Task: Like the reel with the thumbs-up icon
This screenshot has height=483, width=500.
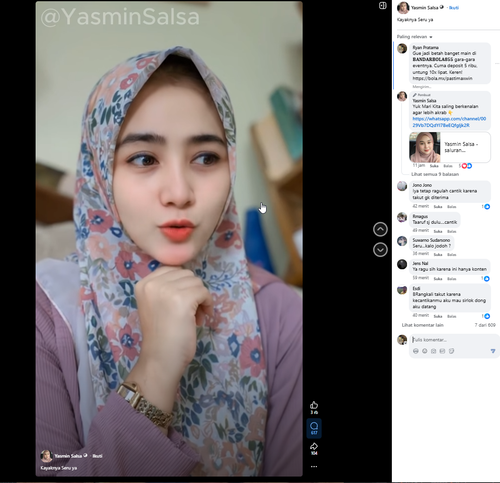Action: tap(314, 405)
